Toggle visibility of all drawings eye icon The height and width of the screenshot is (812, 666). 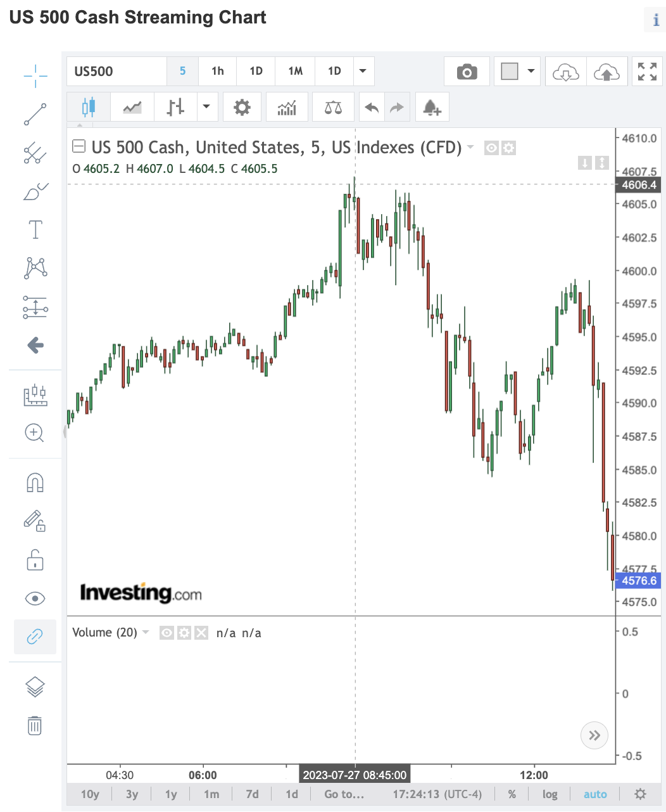point(35,599)
